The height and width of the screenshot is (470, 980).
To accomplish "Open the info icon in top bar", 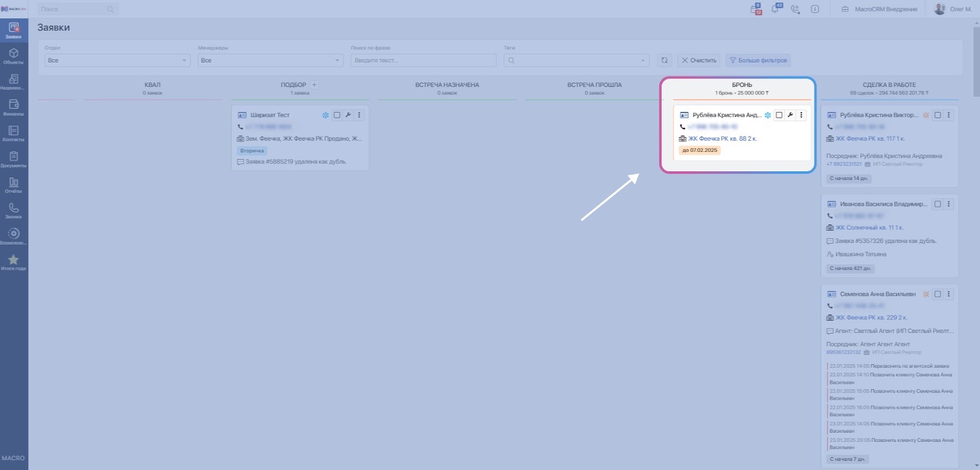I will [815, 9].
